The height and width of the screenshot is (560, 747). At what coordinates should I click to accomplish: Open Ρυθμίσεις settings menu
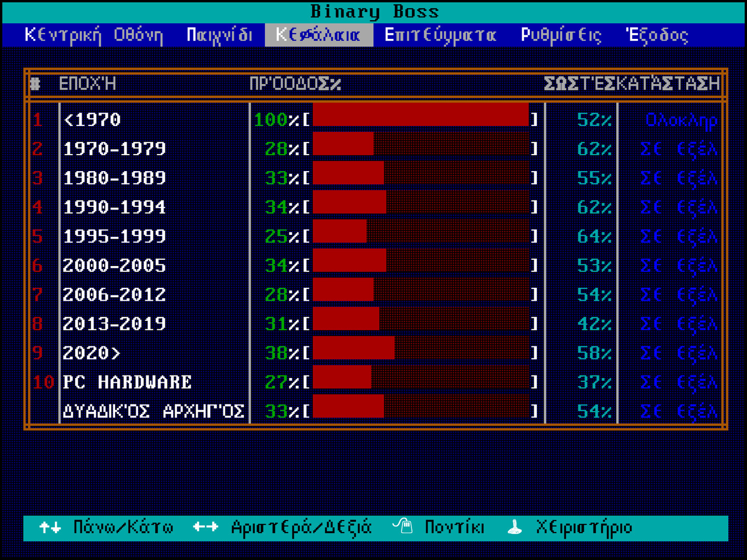coord(561,35)
